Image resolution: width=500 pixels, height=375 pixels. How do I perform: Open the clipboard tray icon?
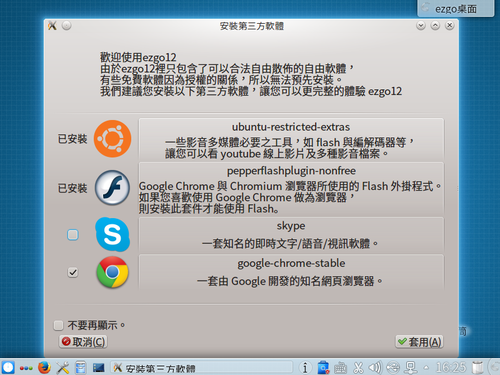(323, 368)
